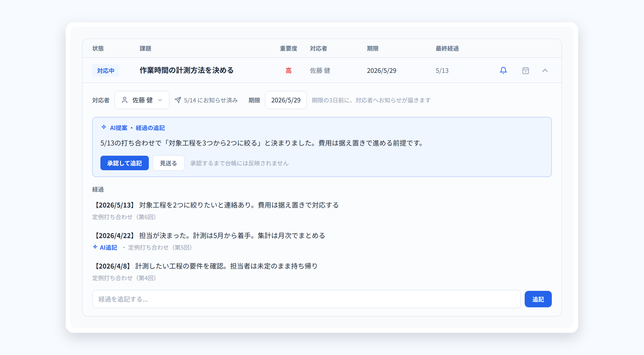
Task: Click the 期限 column header
Action: [x=373, y=48]
